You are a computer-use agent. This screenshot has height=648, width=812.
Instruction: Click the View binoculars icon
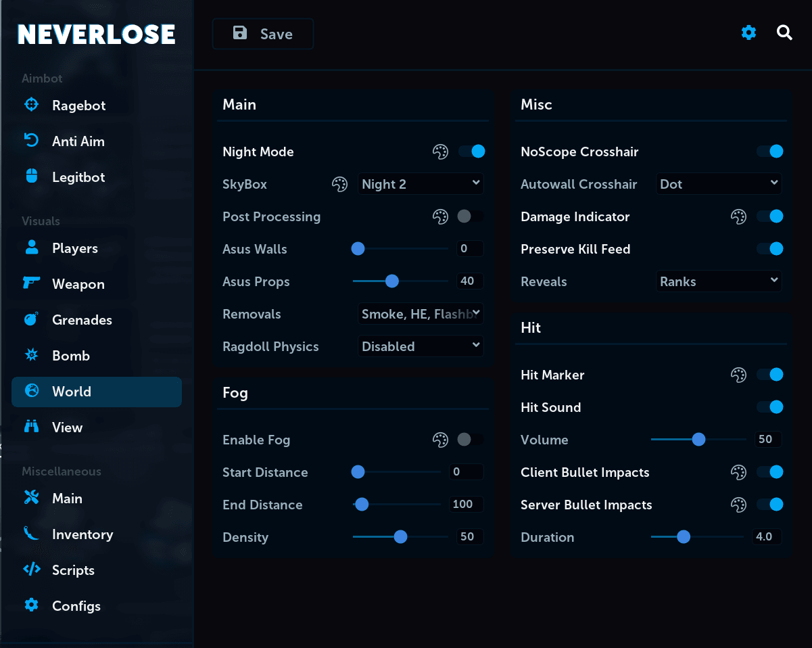point(31,427)
